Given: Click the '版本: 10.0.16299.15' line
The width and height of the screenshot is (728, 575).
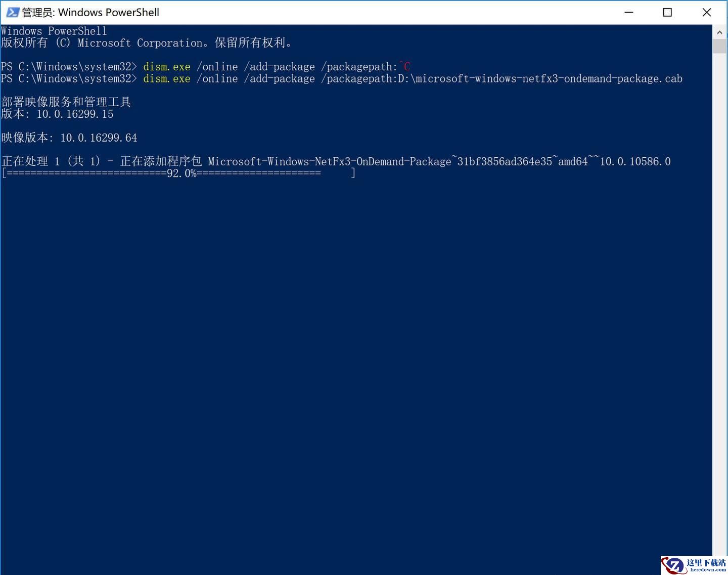Looking at the screenshot, I should [57, 114].
